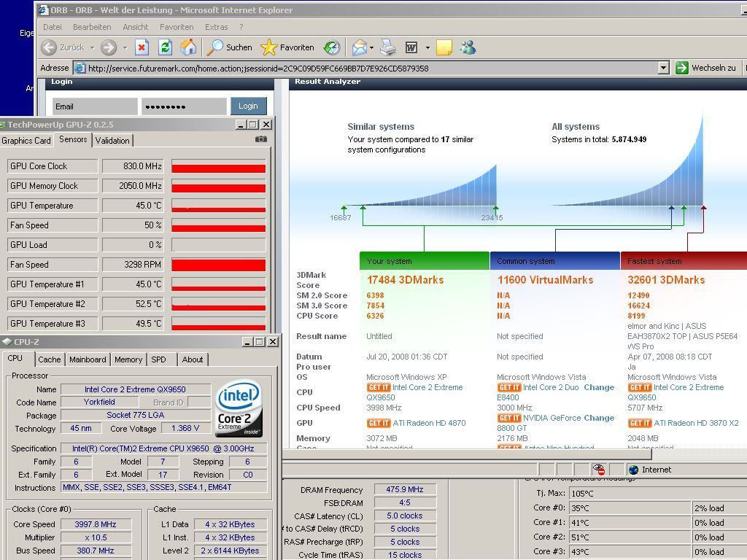This screenshot has height=560, width=747.
Task: Click the Change link next to NVIDIA GeForce
Action: (599, 418)
